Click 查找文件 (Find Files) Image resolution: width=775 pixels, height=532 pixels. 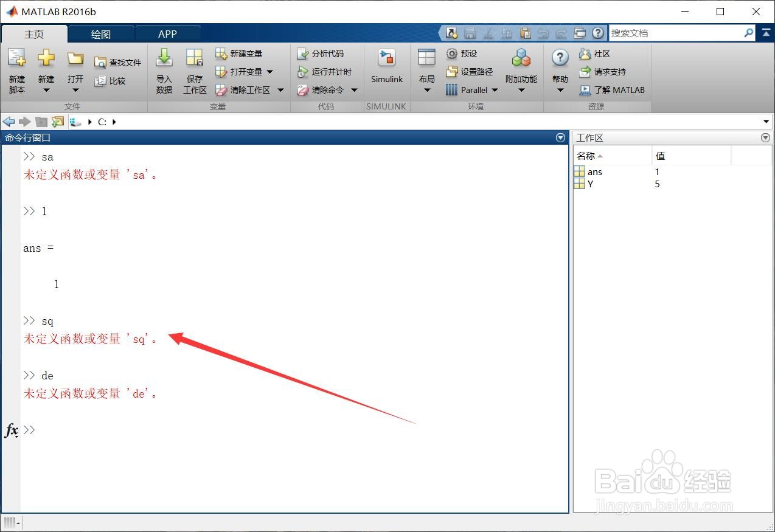(118, 63)
